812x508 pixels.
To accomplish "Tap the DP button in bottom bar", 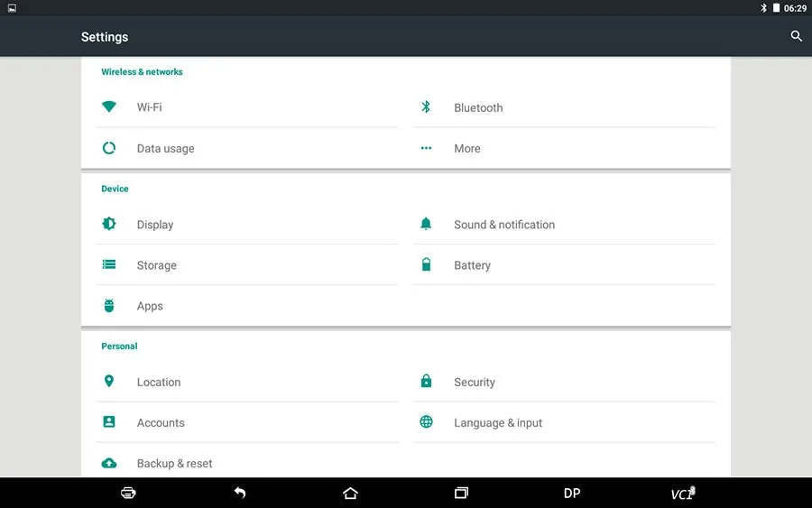I will click(x=572, y=493).
